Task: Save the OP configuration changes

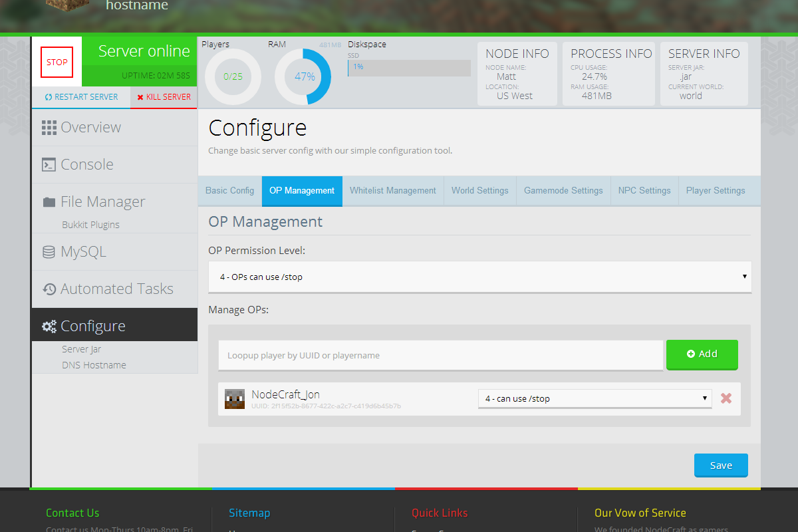Action: pos(721,465)
